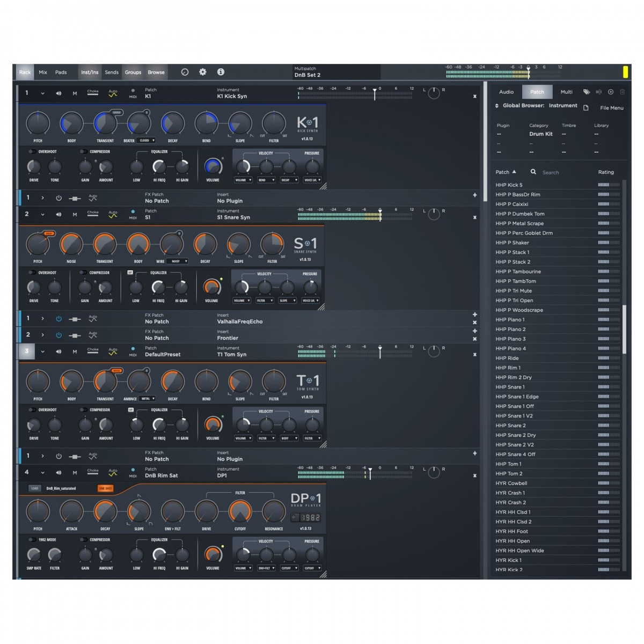Adjust level fader on DP1 meter
Viewport: 644px width, 644px height.
point(370,473)
